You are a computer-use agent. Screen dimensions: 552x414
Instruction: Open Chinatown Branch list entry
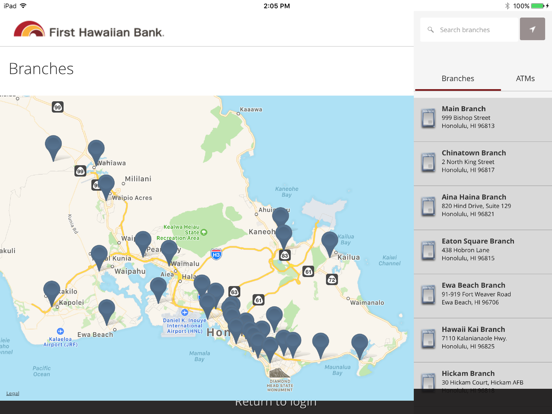(483, 164)
